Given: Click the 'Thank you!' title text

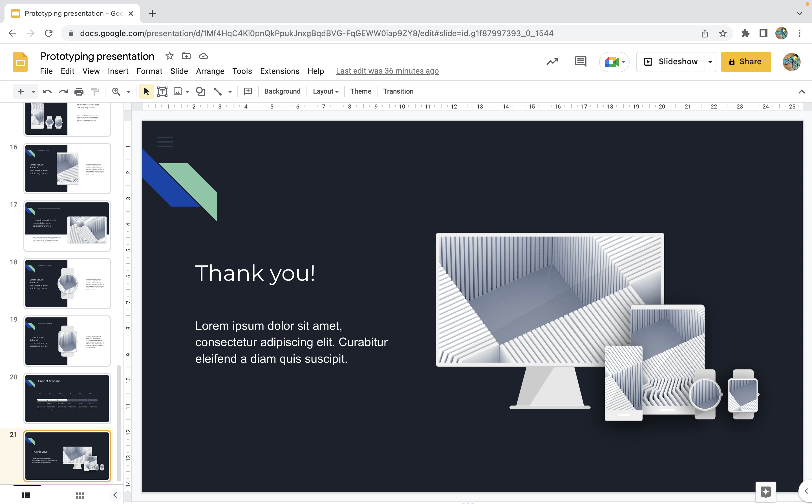Looking at the screenshot, I should coord(255,273).
